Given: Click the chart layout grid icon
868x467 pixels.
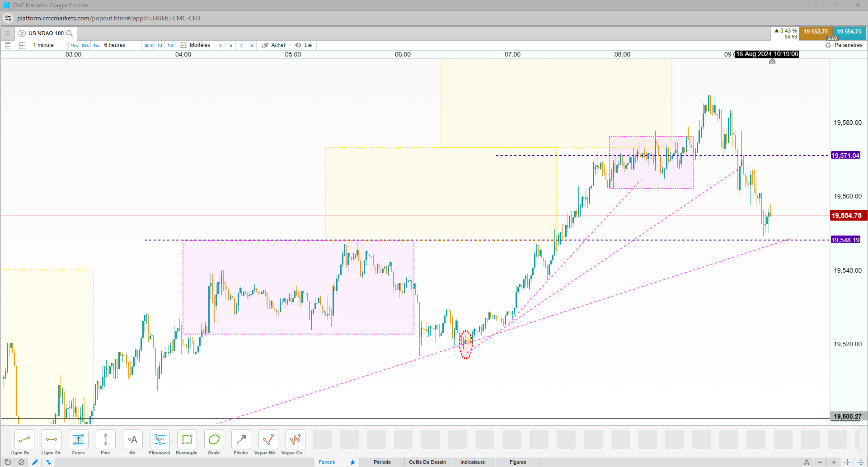Looking at the screenshot, I should click(23, 45).
